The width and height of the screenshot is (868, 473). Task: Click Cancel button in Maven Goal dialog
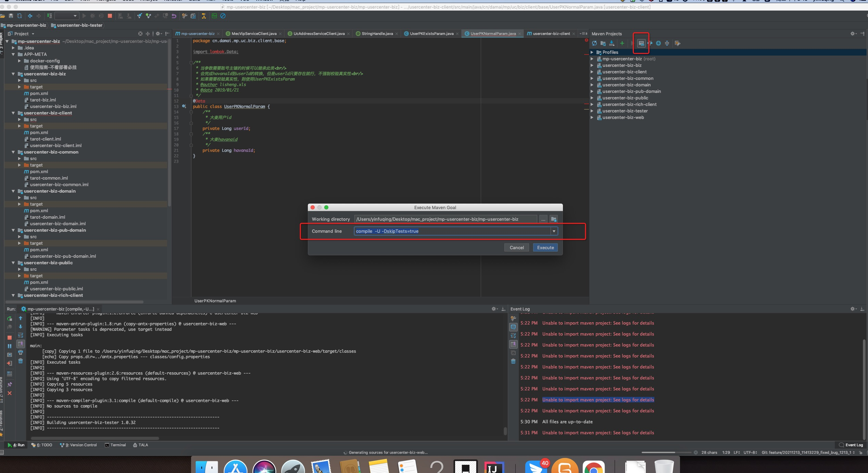(516, 247)
